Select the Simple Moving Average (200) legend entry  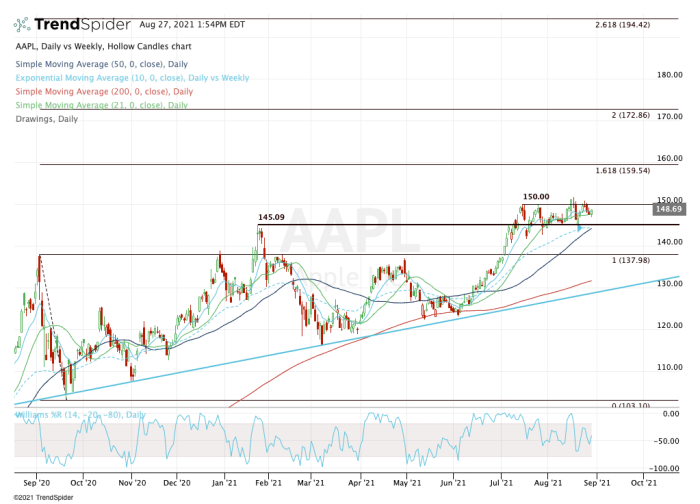[x=104, y=92]
